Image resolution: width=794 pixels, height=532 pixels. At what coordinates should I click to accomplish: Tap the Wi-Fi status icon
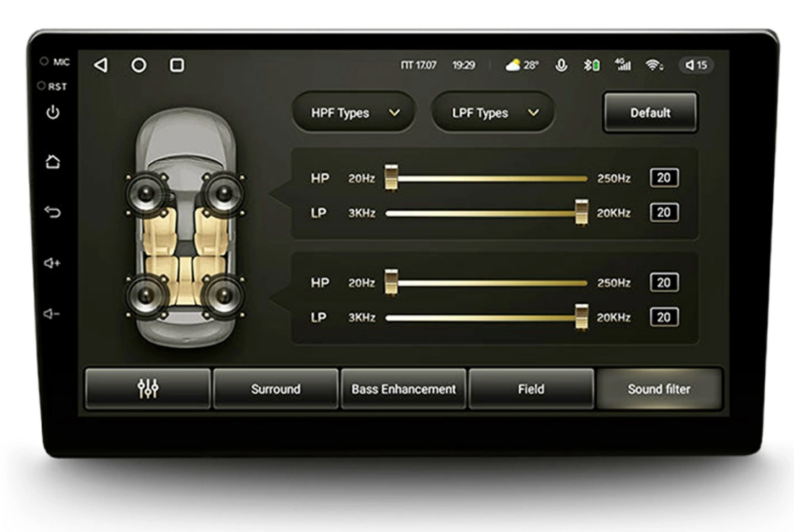click(x=654, y=65)
